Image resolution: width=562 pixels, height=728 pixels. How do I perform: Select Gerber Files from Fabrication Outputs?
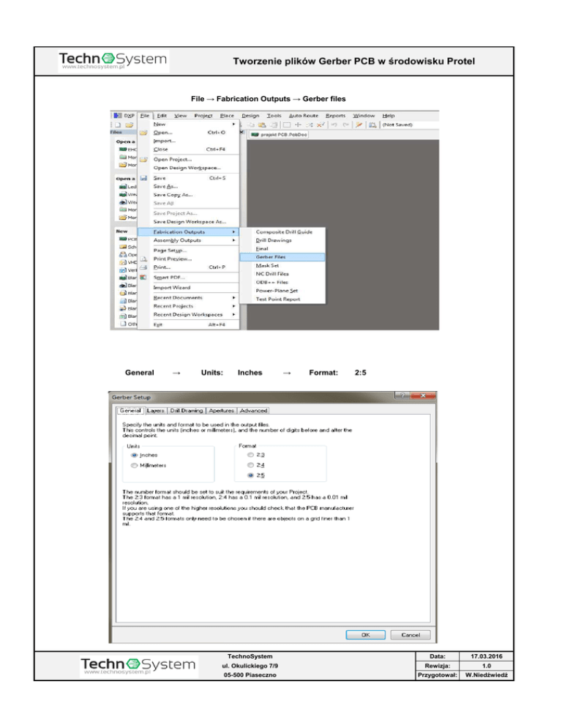coord(270,257)
